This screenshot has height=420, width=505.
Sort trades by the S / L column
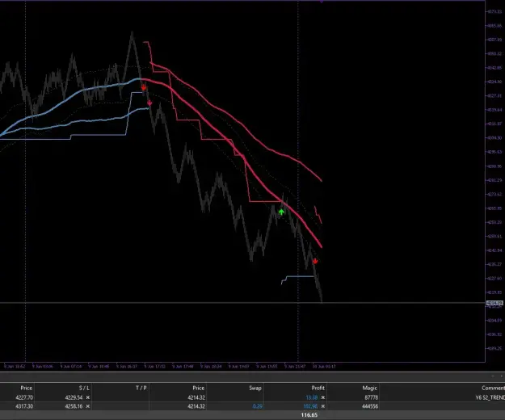pyautogui.click(x=84, y=388)
